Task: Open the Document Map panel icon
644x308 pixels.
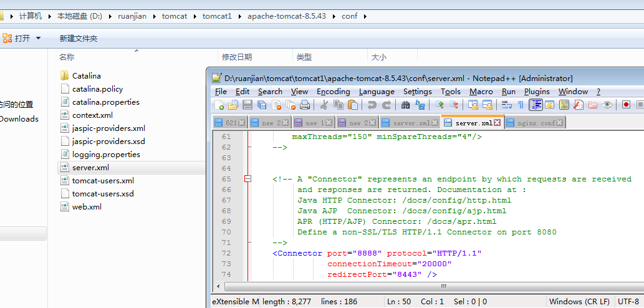Action: click(564, 105)
